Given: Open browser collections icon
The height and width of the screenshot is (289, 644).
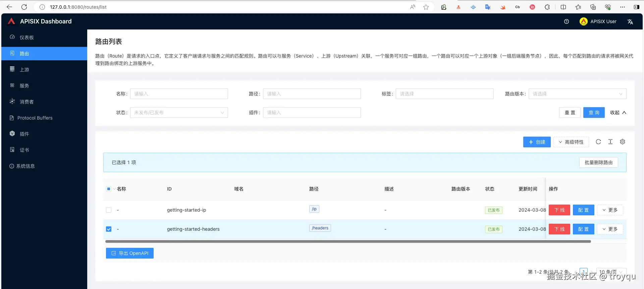Looking at the screenshot, I should point(593,7).
